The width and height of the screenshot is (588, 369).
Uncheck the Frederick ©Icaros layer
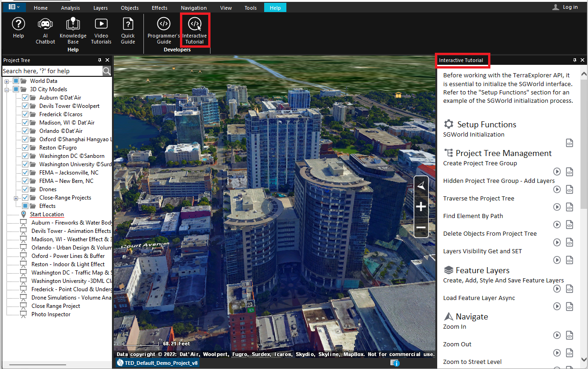point(25,114)
